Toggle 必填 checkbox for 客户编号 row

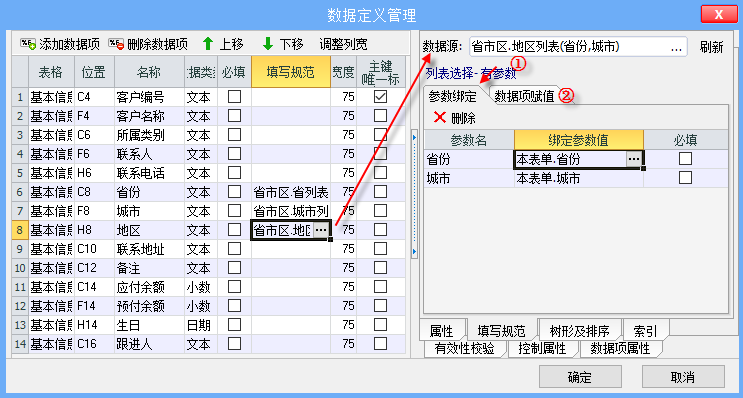click(234, 97)
